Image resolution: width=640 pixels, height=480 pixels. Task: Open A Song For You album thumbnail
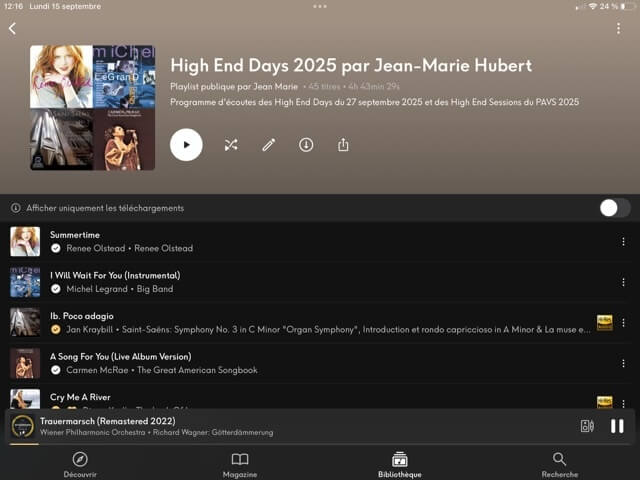[x=25, y=363]
